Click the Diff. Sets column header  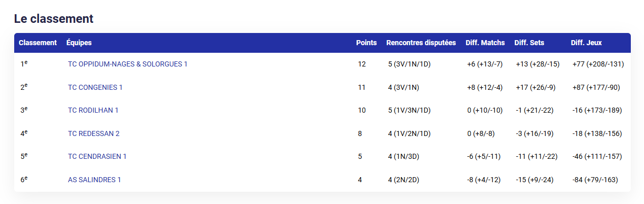click(529, 43)
